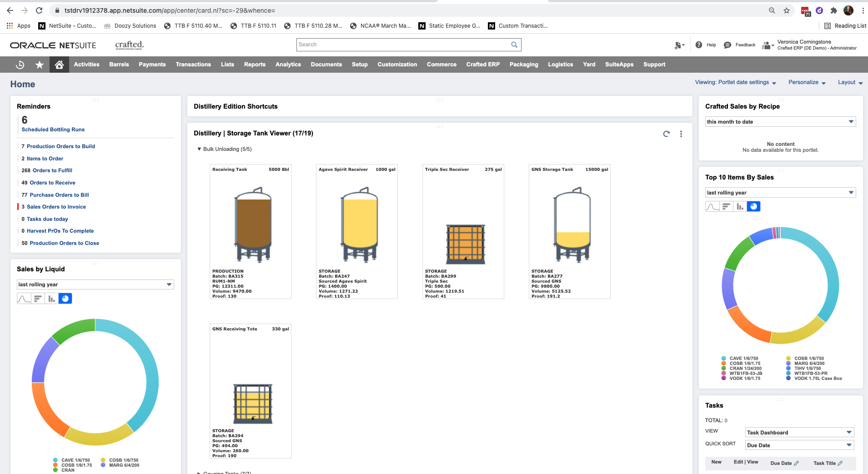Open the Recent Records clock icon

(x=20, y=65)
